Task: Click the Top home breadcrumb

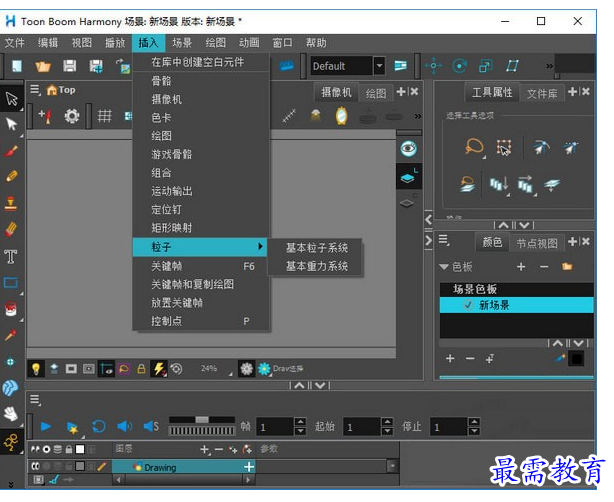Action: tap(61, 90)
